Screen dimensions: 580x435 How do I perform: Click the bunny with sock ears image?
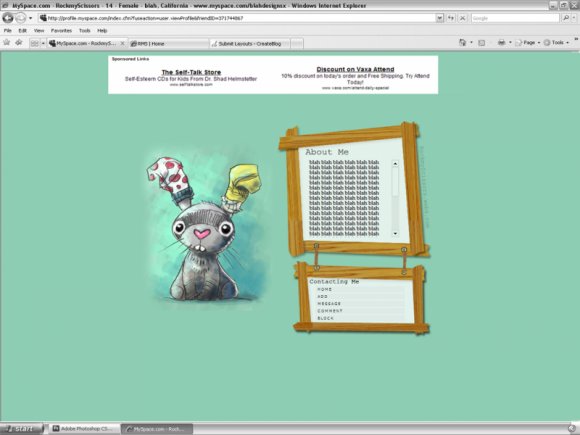pos(205,229)
